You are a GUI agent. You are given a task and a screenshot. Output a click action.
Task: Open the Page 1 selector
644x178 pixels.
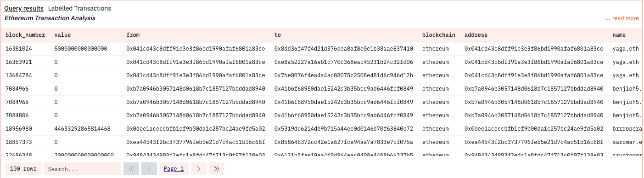point(174,169)
